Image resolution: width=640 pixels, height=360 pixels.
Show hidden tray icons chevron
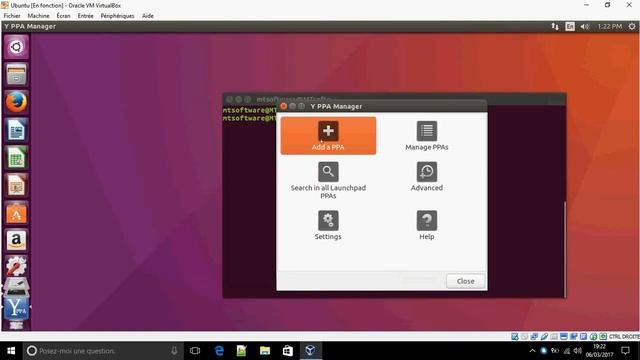click(x=532, y=351)
